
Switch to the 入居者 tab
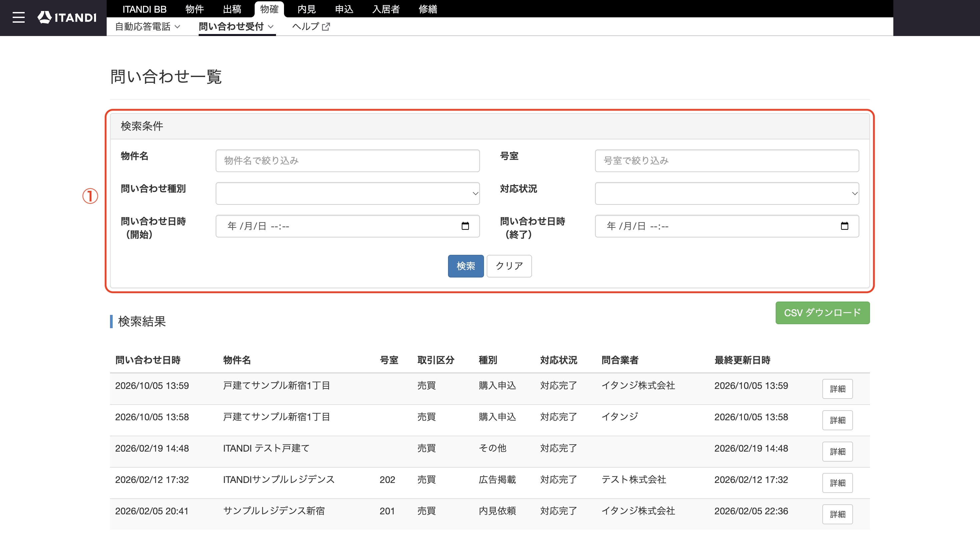click(x=386, y=9)
